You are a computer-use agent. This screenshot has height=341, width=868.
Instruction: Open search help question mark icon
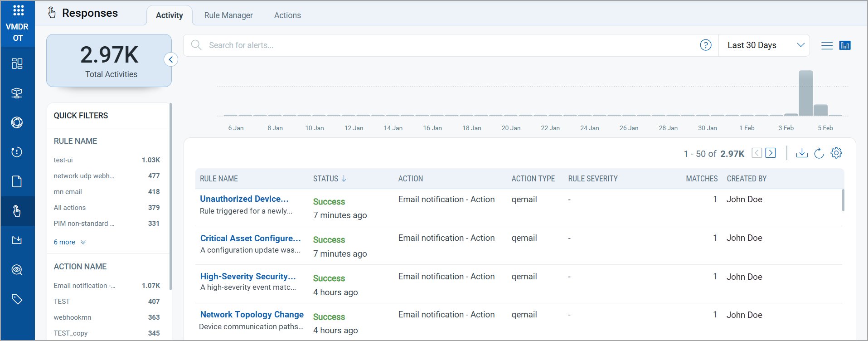tap(705, 45)
